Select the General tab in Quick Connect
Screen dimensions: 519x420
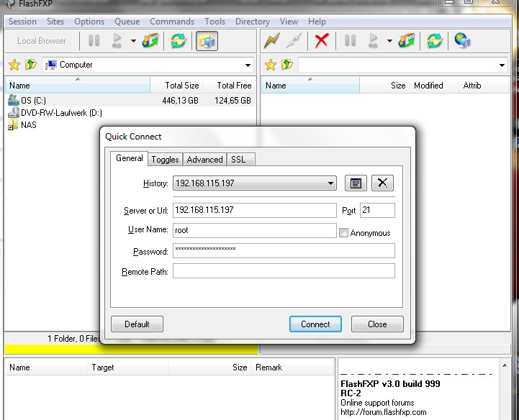tap(129, 158)
